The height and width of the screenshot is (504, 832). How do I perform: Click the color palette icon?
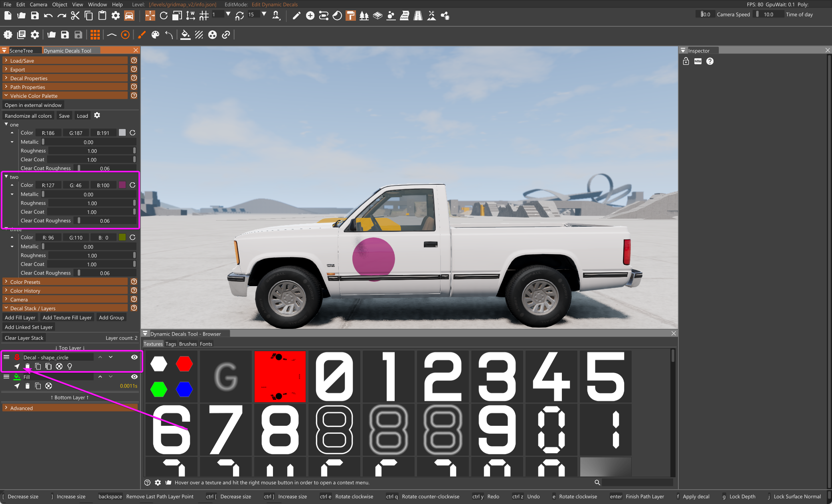156,35
